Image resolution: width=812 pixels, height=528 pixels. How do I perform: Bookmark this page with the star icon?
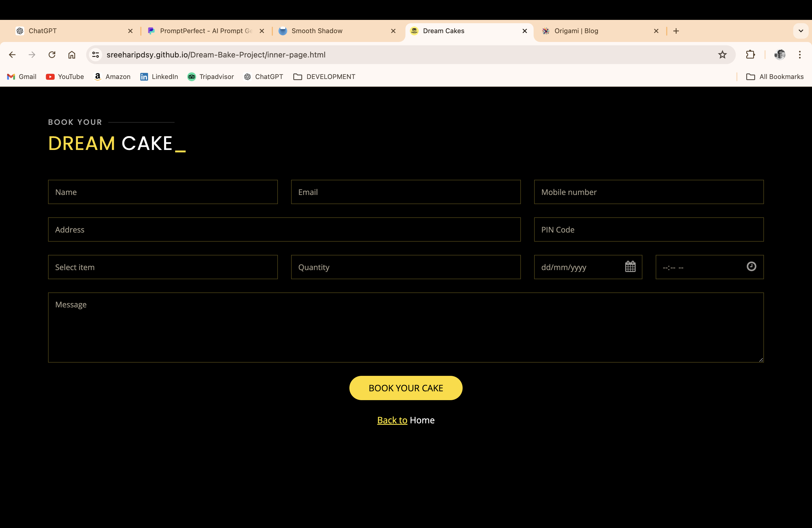(722, 55)
